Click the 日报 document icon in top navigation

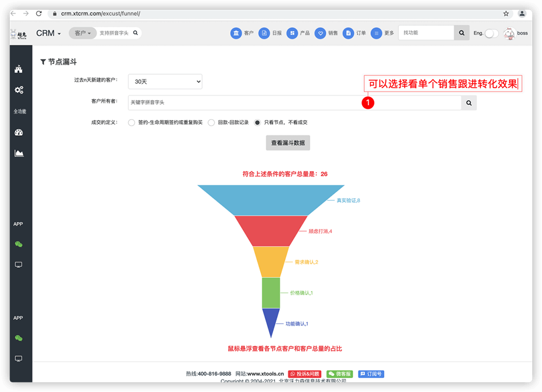click(x=264, y=33)
